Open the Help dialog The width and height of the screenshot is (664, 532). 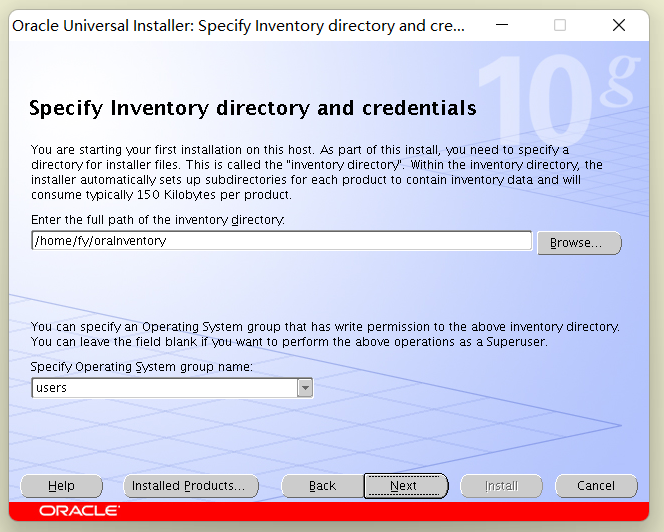point(61,486)
